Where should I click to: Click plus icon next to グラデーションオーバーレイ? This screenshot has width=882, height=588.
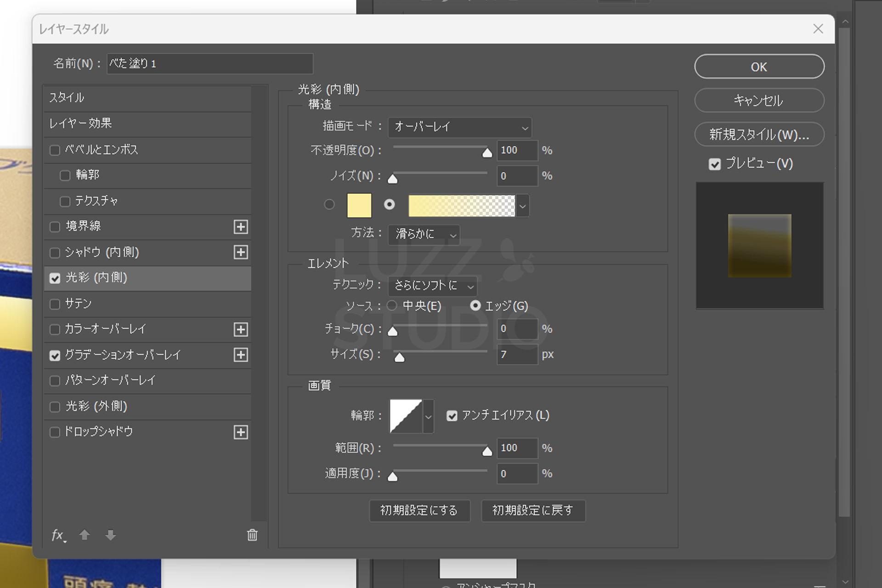coord(241,355)
